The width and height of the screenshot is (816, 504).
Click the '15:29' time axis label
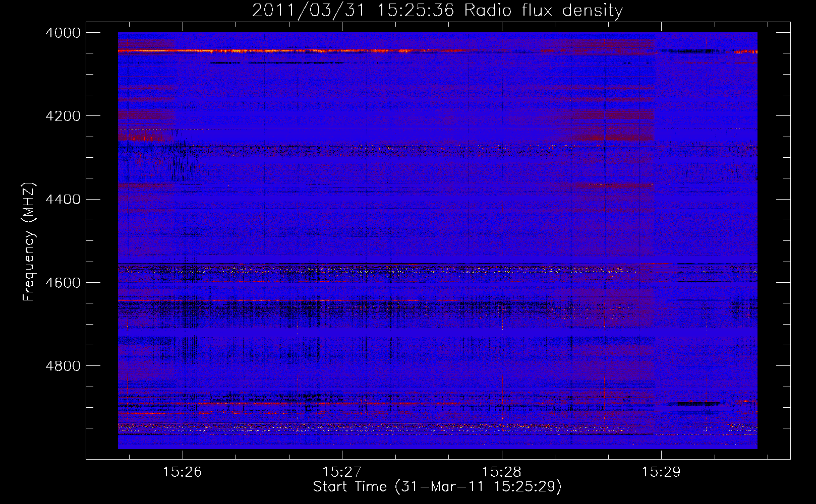coord(661,472)
